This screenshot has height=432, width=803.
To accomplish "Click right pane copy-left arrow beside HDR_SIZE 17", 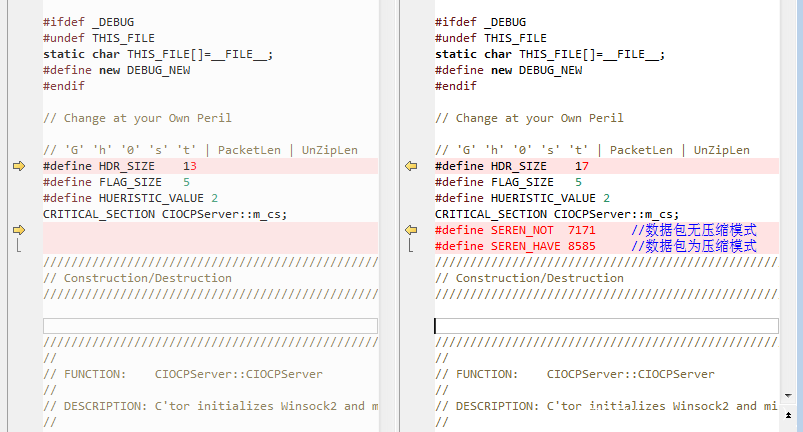I will [x=410, y=166].
